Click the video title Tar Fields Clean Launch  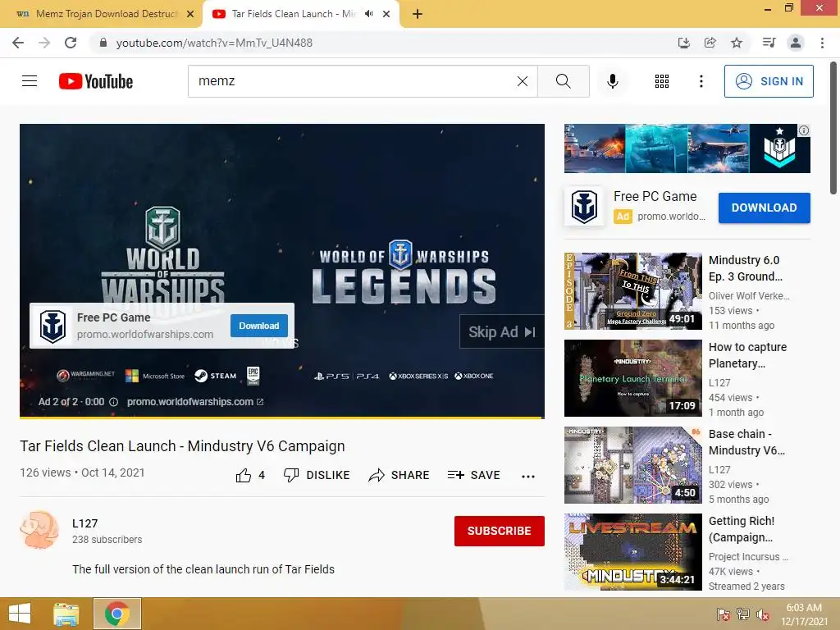coord(182,446)
